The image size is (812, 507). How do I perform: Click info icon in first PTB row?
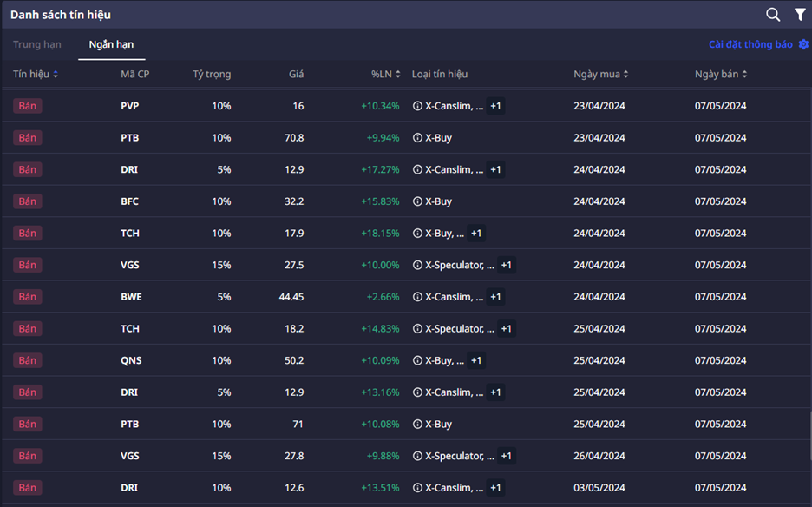tap(417, 138)
